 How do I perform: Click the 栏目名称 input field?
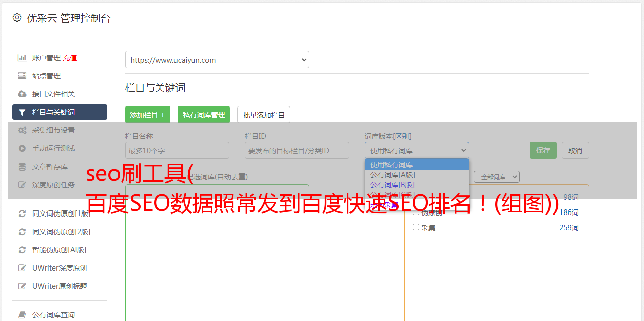point(177,150)
